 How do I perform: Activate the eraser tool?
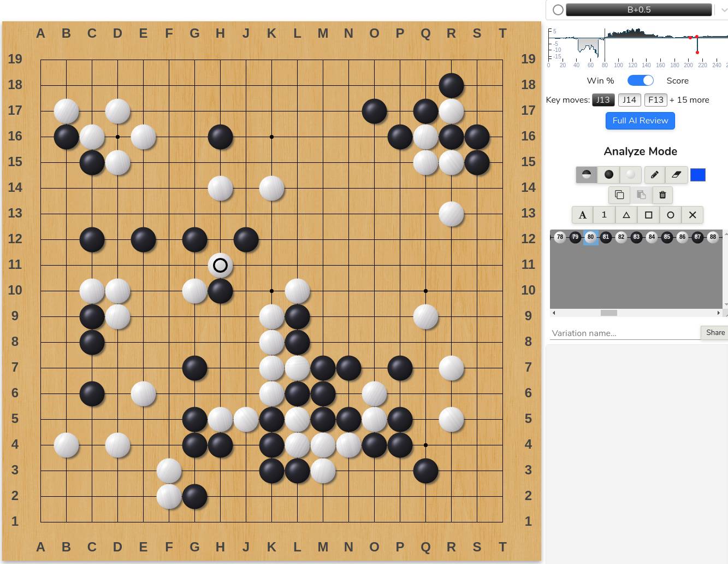pos(676,175)
